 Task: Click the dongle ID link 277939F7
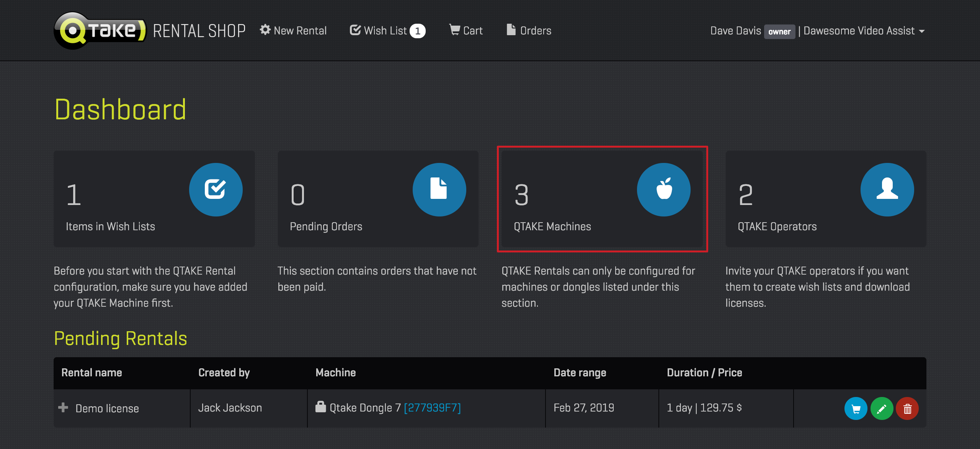click(432, 408)
